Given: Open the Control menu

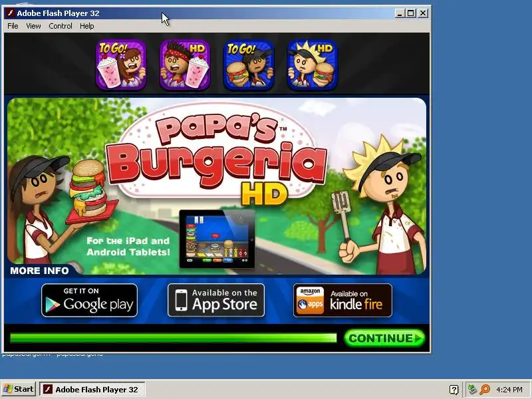Looking at the screenshot, I should pos(61,26).
